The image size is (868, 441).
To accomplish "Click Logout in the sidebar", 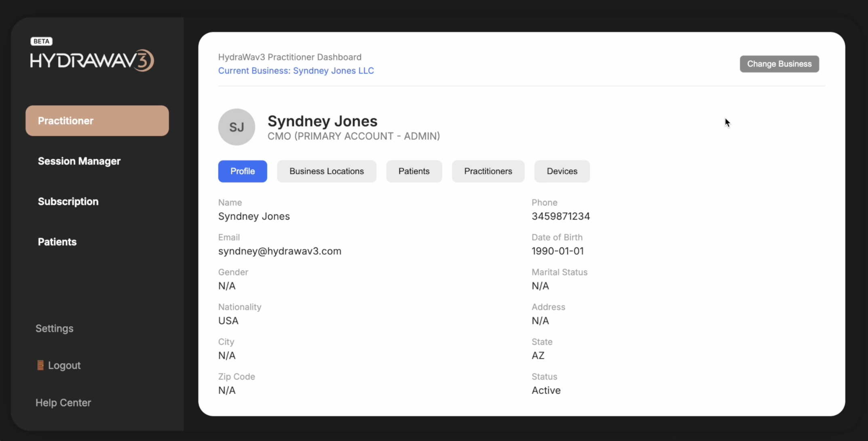I will pyautogui.click(x=64, y=365).
